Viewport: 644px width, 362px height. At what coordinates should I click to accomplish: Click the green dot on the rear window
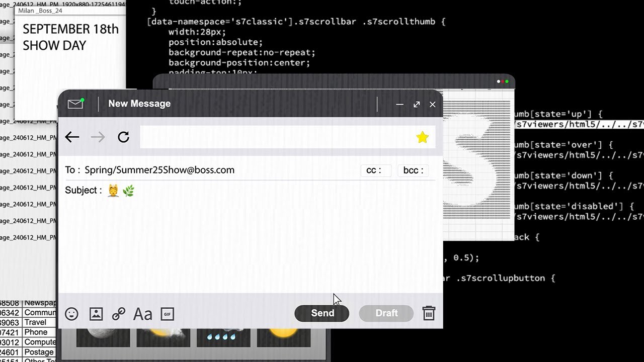pos(507,81)
